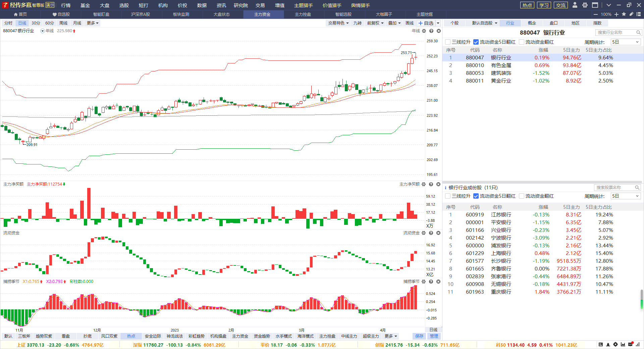Expand 交易特色 dropdown
This screenshot has height=349, width=644.
[x=338, y=23]
